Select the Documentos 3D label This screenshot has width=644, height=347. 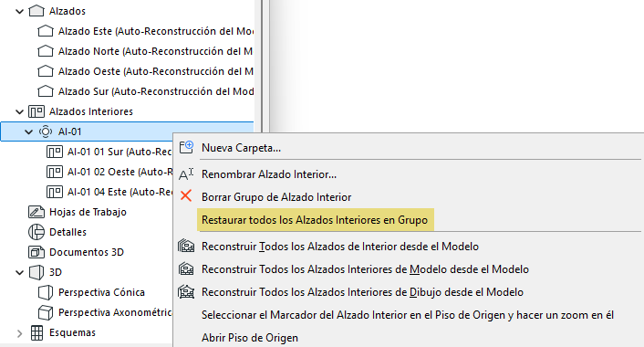tap(87, 252)
